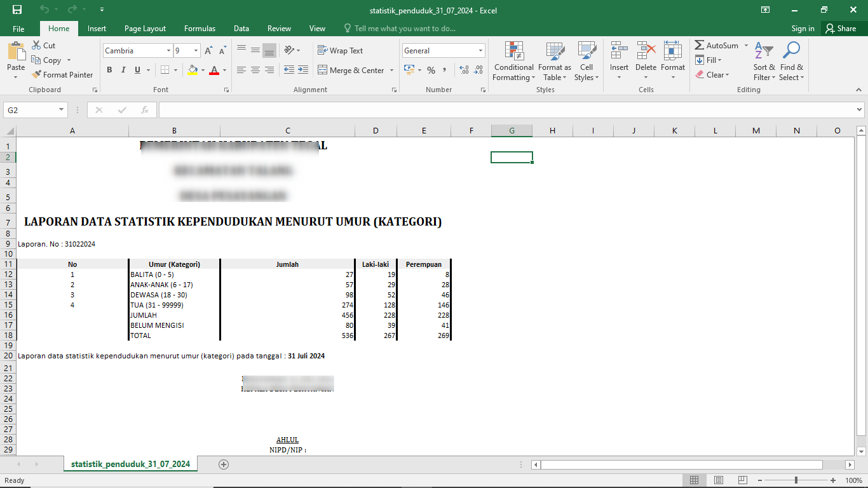Open Conditional Formatting menu
This screenshot has height=488, width=868.
tap(514, 62)
